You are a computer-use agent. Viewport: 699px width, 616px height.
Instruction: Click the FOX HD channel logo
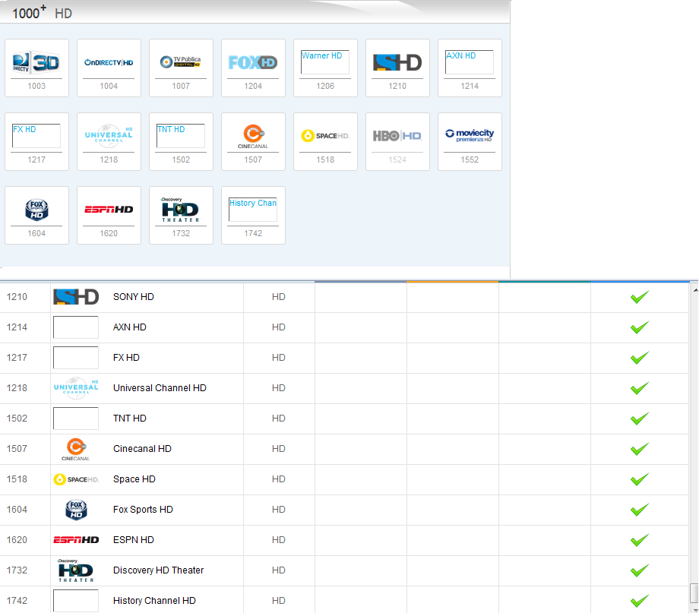(x=252, y=62)
